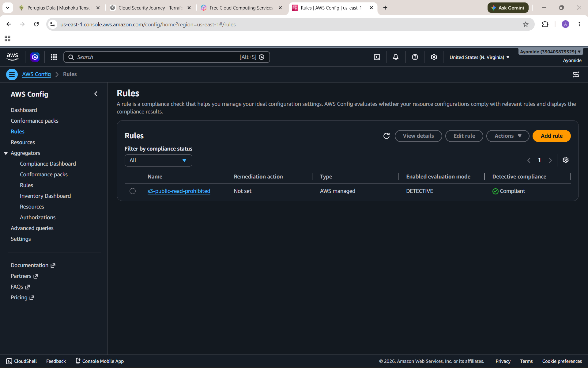This screenshot has height=368, width=588.
Task: Open Compliance Dashboard under Aggregators
Action: pos(48,164)
